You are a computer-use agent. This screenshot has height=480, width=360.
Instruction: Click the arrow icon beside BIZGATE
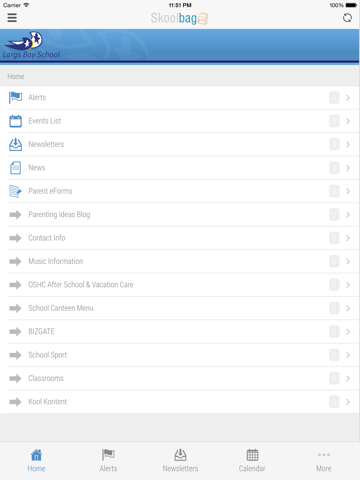pyautogui.click(x=15, y=332)
